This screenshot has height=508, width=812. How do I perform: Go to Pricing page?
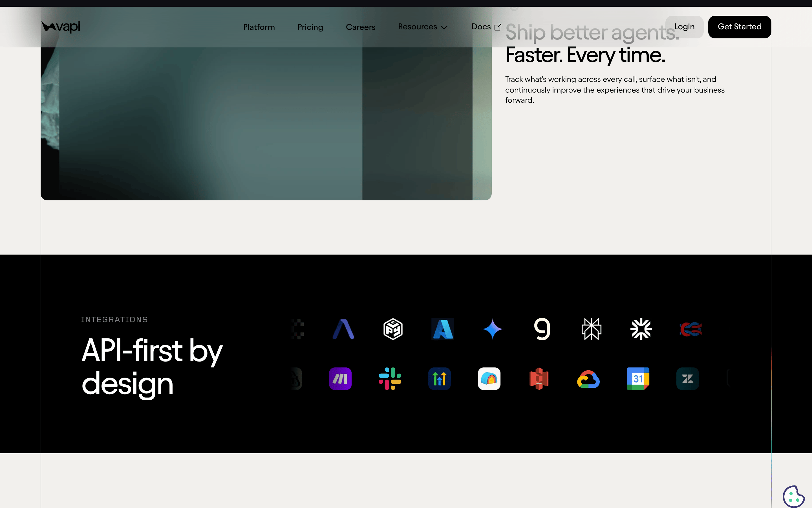point(310,27)
